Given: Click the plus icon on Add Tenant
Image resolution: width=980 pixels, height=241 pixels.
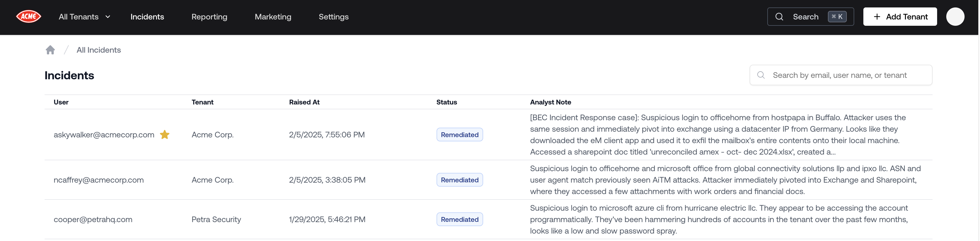Looking at the screenshot, I should pos(877,17).
